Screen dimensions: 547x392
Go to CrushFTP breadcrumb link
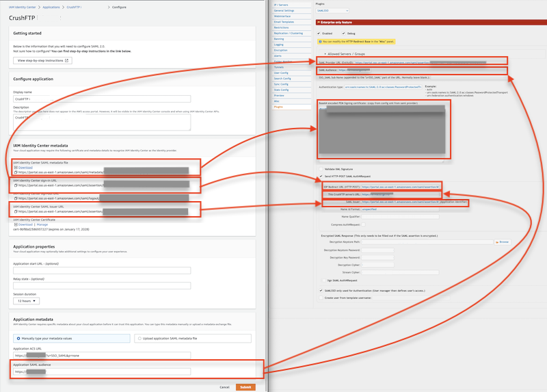click(x=74, y=7)
